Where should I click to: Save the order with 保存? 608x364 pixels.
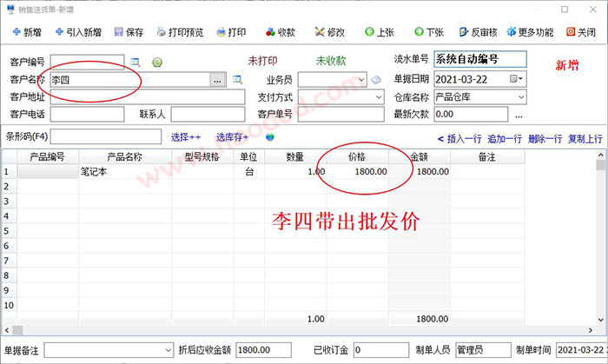129,32
